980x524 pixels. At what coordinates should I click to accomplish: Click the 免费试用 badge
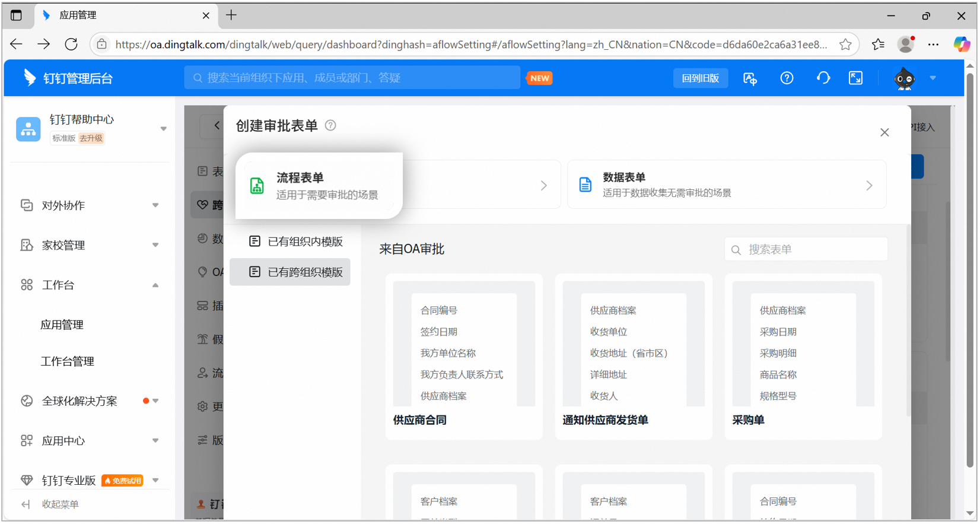click(123, 481)
